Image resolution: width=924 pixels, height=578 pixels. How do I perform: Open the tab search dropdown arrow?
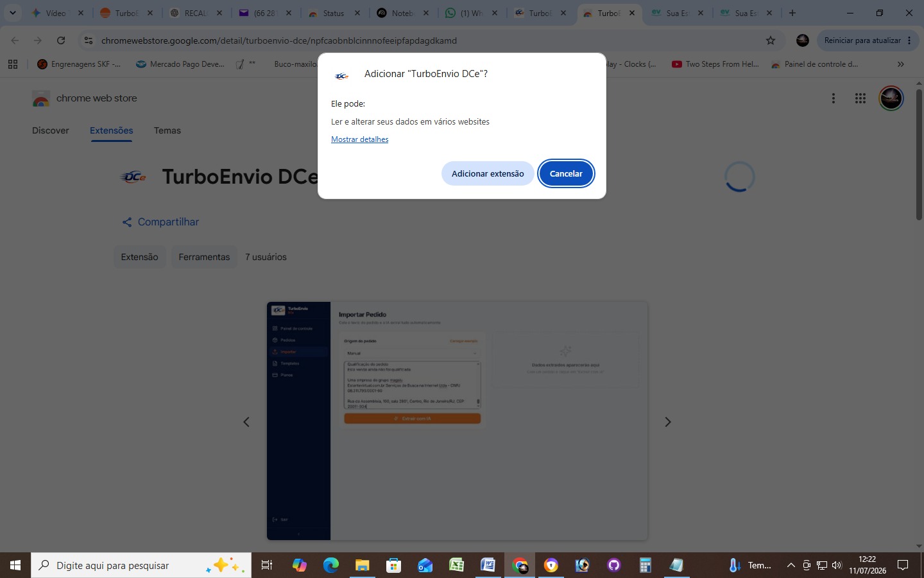coord(12,13)
